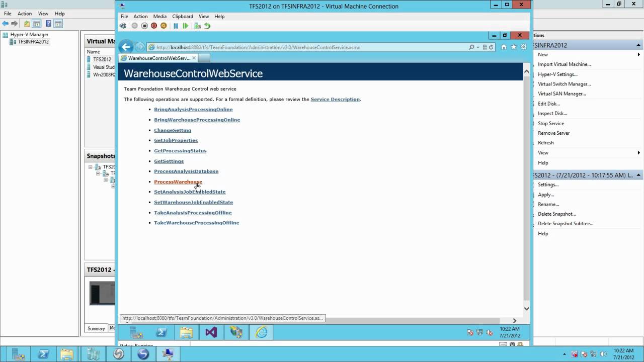Open Hyper-V Manager Action menu
The image size is (644, 362).
(25, 14)
